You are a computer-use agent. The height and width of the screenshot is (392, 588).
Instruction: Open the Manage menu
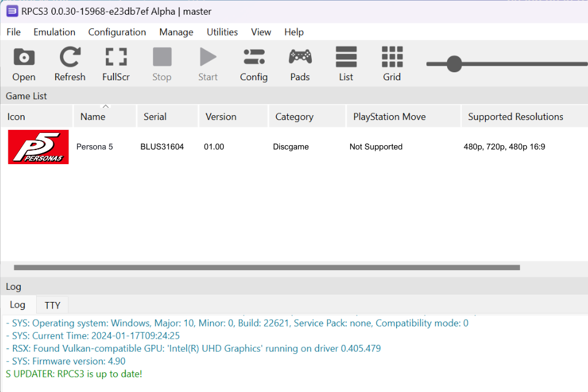pyautogui.click(x=176, y=32)
